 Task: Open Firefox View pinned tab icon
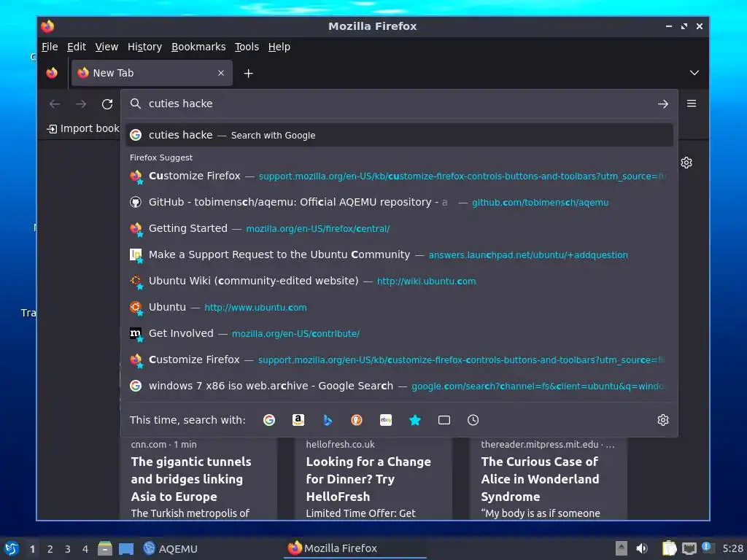coord(52,73)
